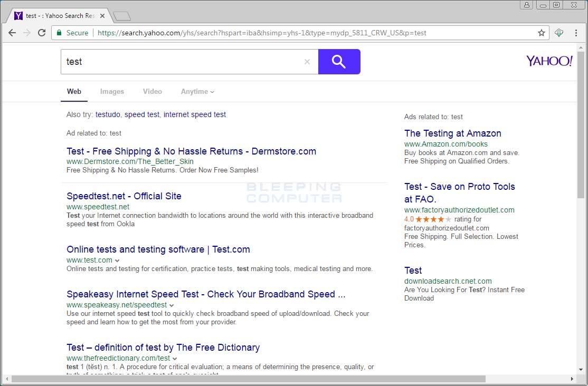Bookmark this page with the star icon

(541, 33)
